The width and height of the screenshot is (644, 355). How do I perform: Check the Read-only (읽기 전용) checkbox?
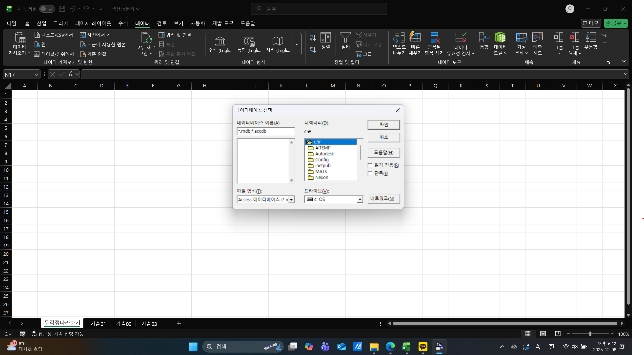click(x=370, y=165)
